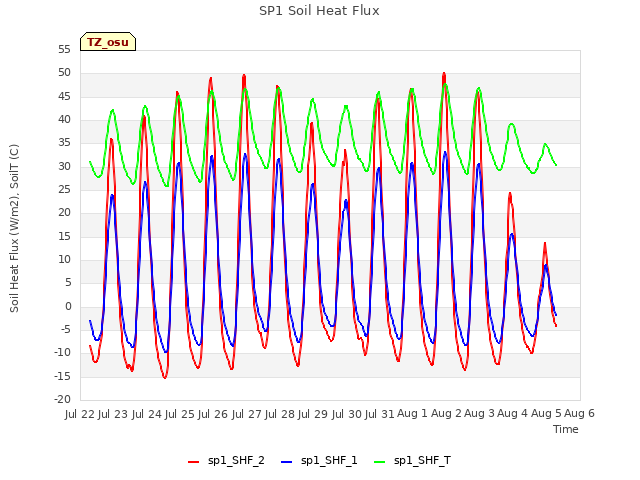Click the Aug 6 x-axis tick label

click(x=579, y=414)
